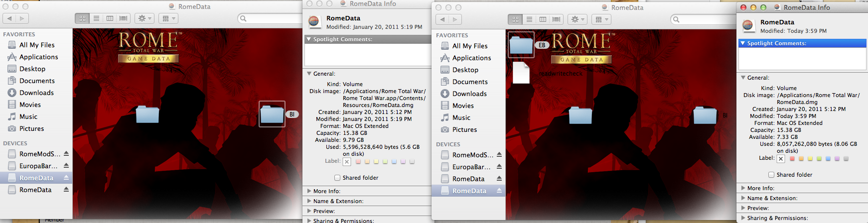Select the BI folder in left Finder window
868x223 pixels.
point(272,114)
